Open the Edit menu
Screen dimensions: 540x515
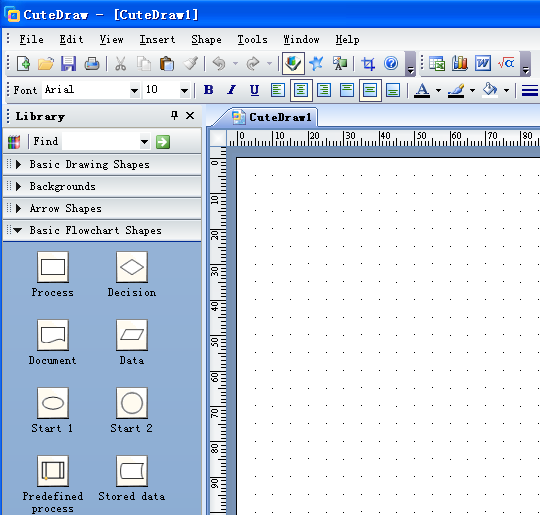[x=71, y=40]
